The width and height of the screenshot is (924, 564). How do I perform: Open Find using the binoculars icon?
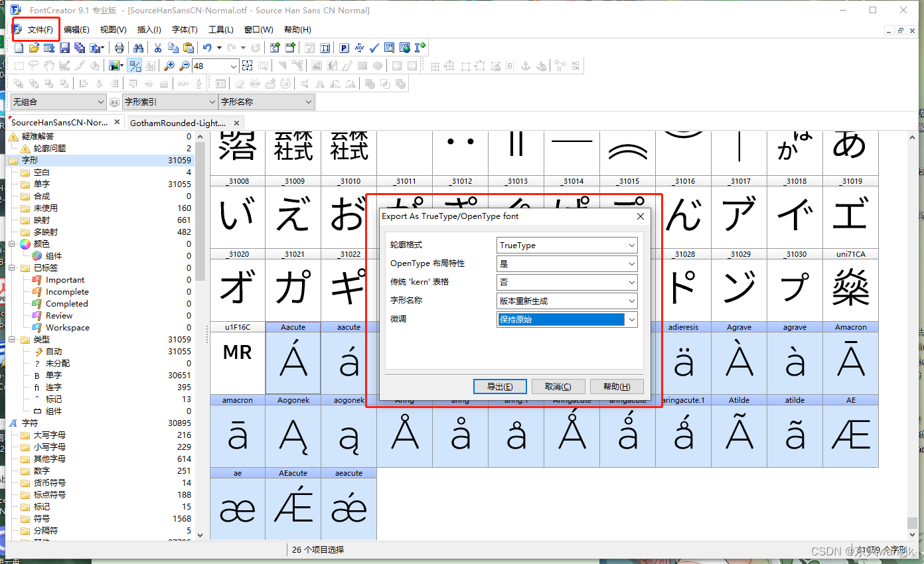pos(139,47)
